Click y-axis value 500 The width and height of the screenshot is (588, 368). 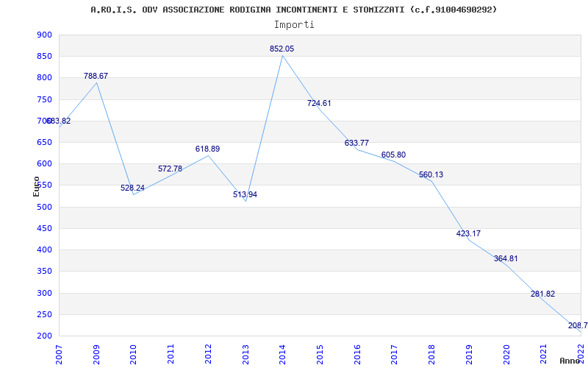(44, 207)
